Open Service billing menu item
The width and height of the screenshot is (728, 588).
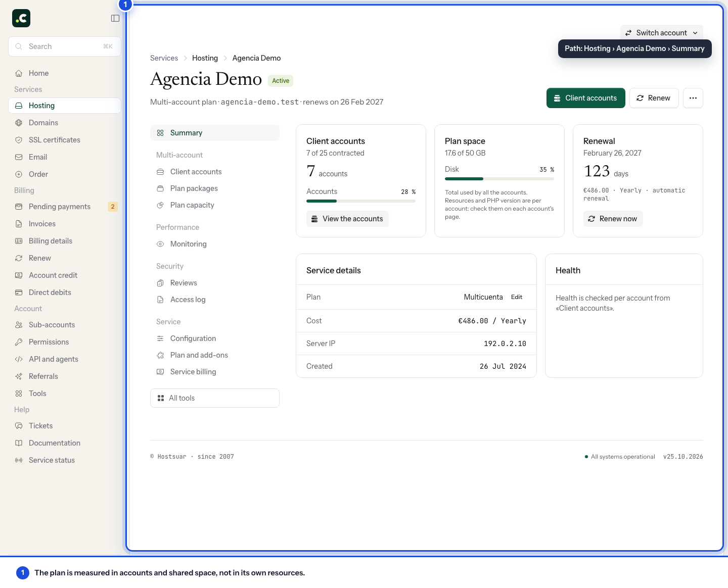coord(215,372)
